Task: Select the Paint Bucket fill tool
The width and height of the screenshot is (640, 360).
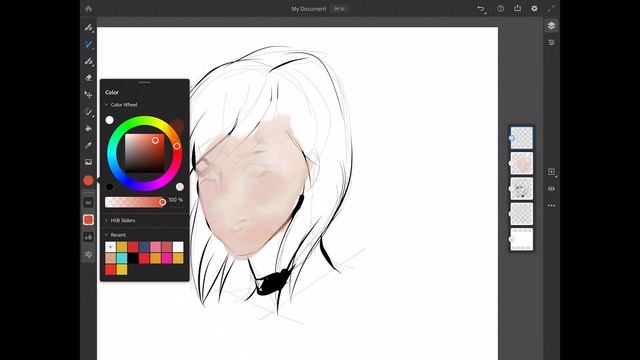Action: pyautogui.click(x=89, y=128)
